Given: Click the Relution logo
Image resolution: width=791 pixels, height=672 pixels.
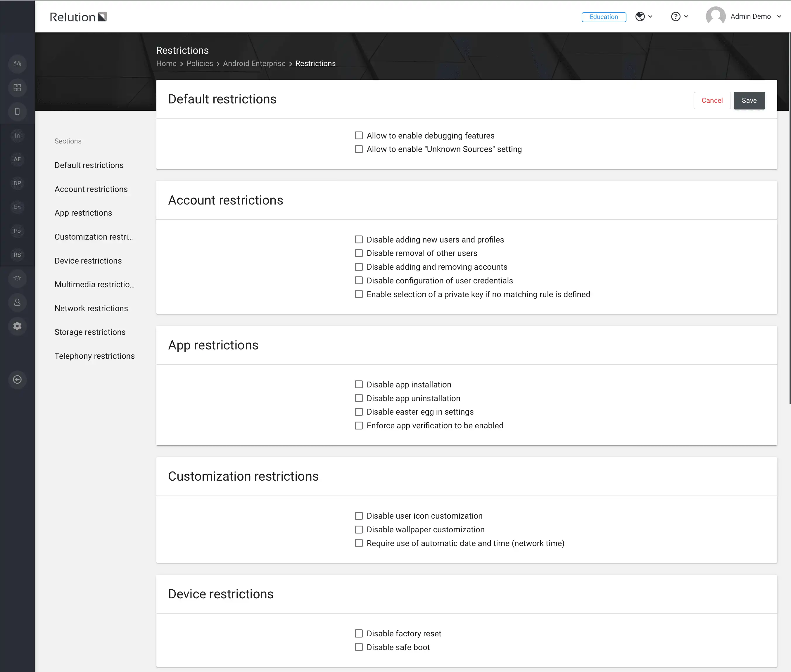Looking at the screenshot, I should (79, 17).
